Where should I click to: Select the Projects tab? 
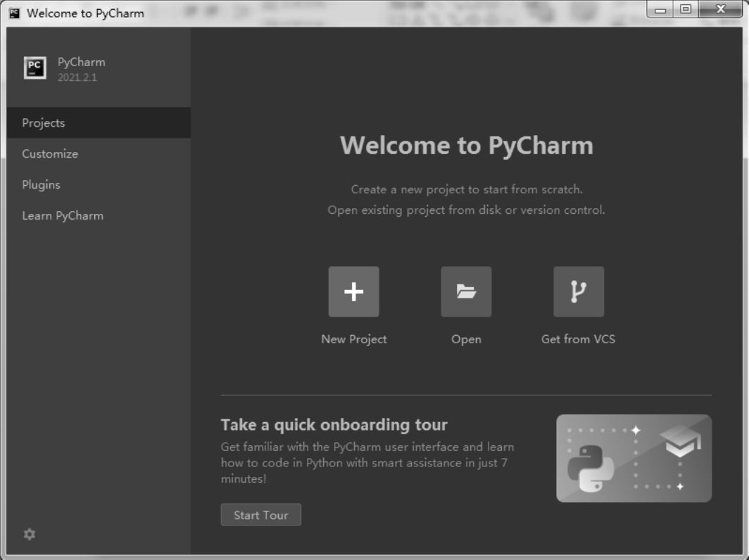point(44,122)
